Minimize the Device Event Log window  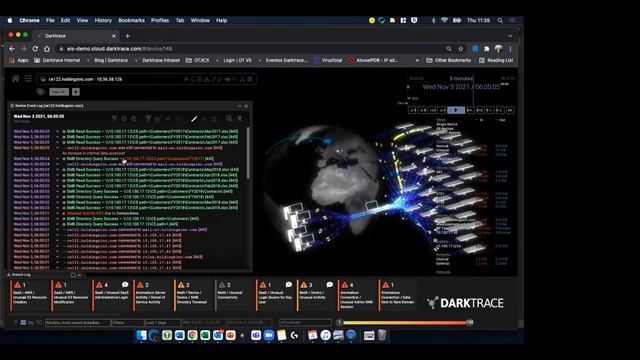240,106
